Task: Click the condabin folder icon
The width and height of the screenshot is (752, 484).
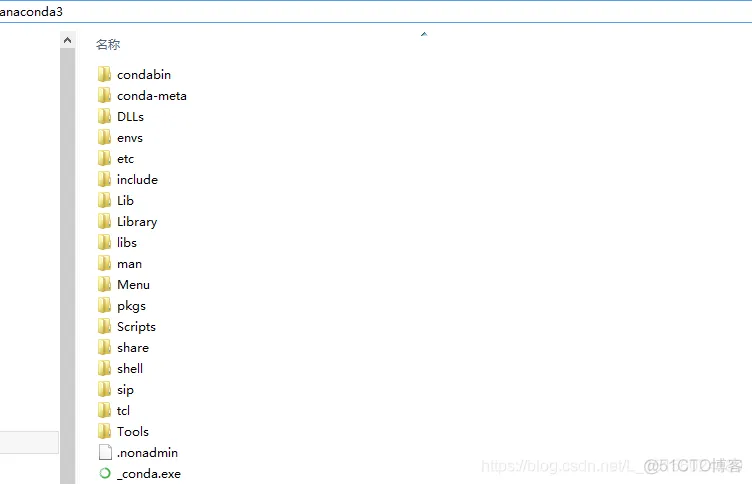Action: (x=104, y=74)
